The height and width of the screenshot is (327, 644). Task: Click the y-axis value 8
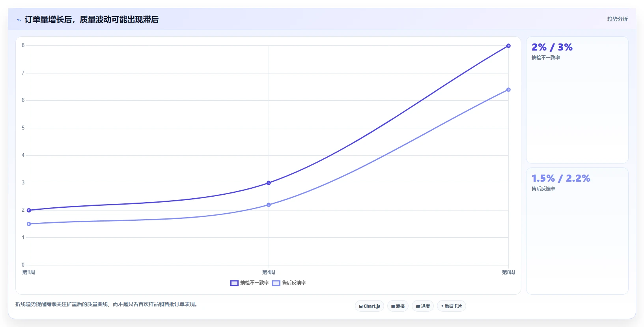23,45
